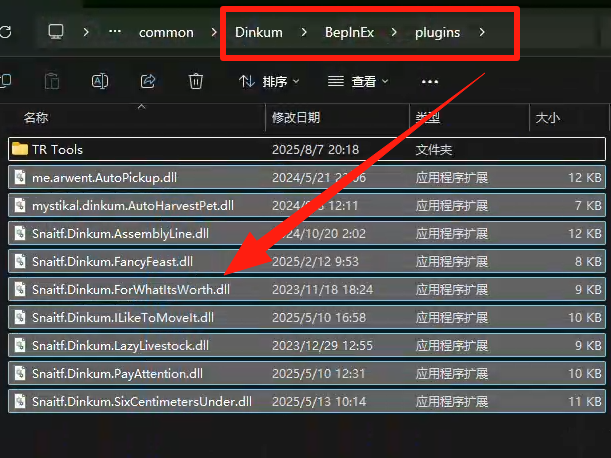Click the 8 KB size cell

(588, 262)
